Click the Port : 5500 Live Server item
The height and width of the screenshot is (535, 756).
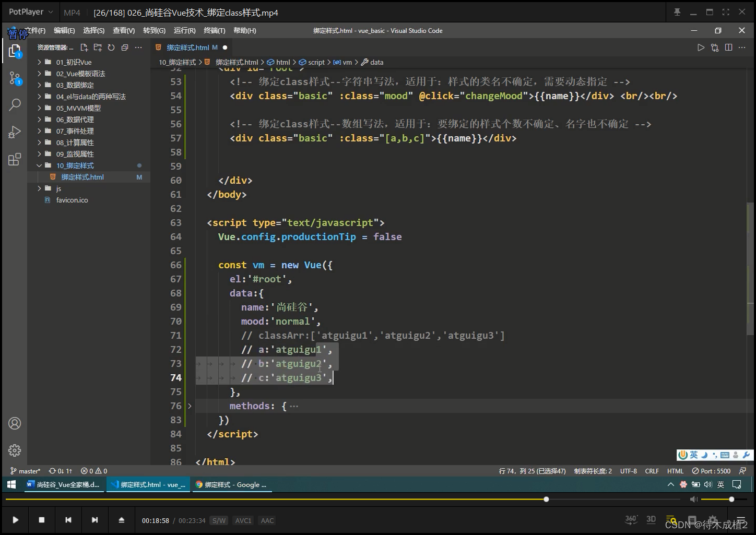coord(711,471)
